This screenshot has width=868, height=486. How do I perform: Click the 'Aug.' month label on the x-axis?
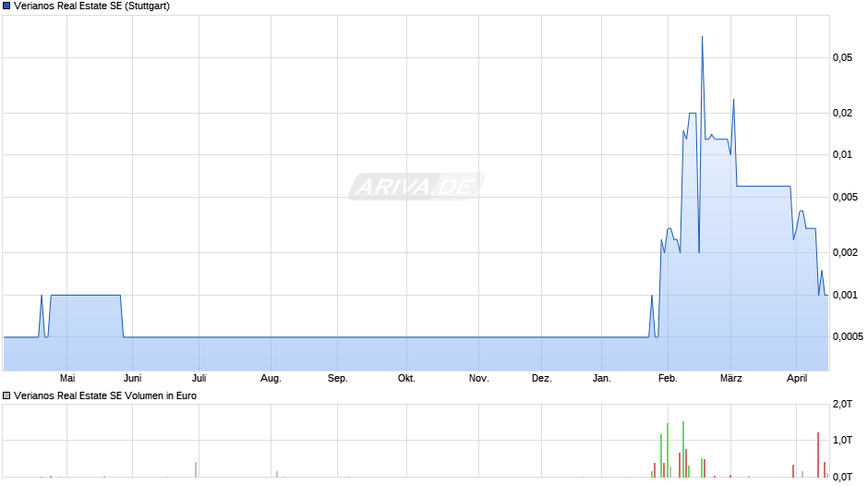coord(271,379)
